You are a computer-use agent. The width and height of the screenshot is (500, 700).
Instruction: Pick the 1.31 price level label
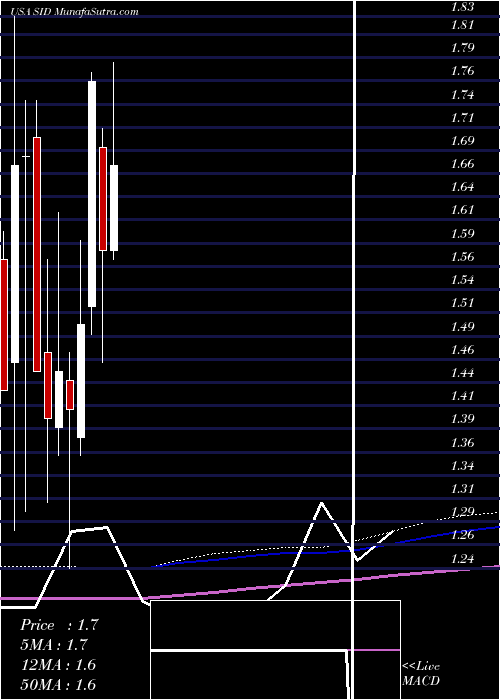tap(463, 488)
